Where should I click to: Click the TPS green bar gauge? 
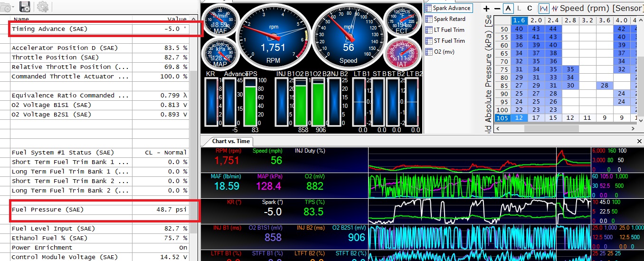pos(250,102)
